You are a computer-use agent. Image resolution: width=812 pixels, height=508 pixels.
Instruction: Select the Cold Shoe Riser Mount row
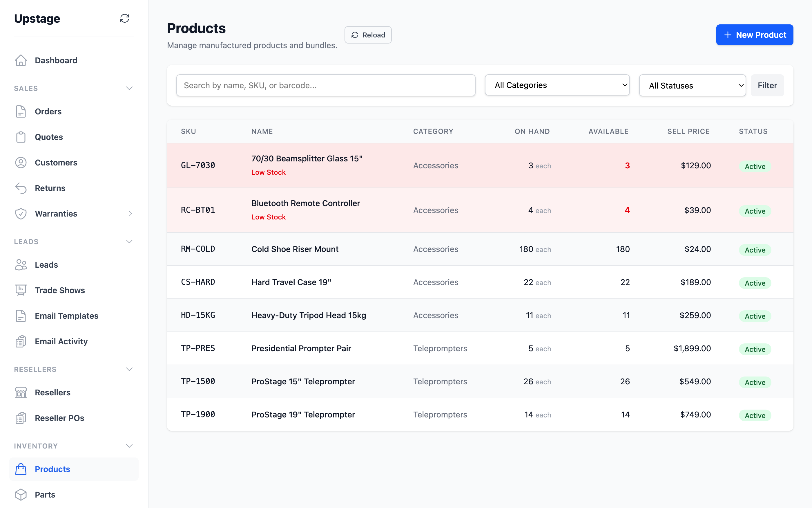coord(480,249)
